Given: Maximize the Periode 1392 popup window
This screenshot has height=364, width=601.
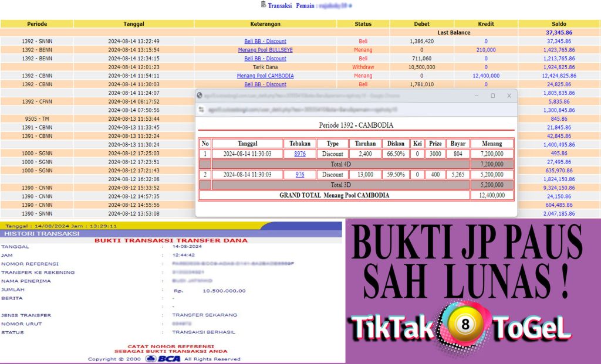Looking at the screenshot, I should [x=492, y=96].
